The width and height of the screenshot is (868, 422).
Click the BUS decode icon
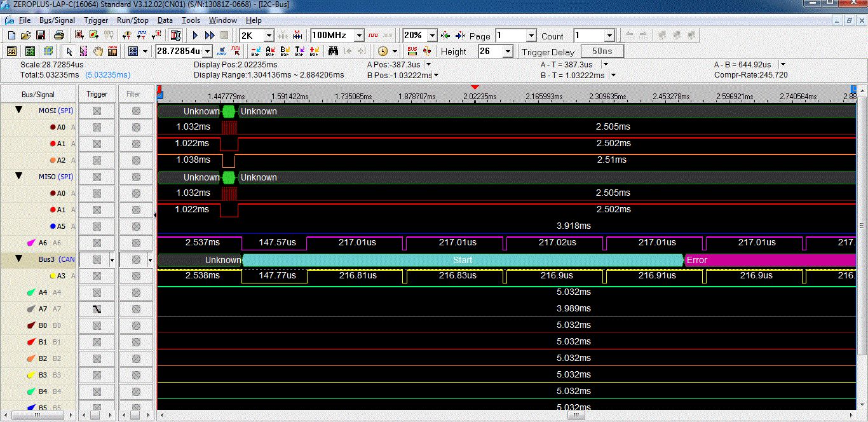point(412,51)
